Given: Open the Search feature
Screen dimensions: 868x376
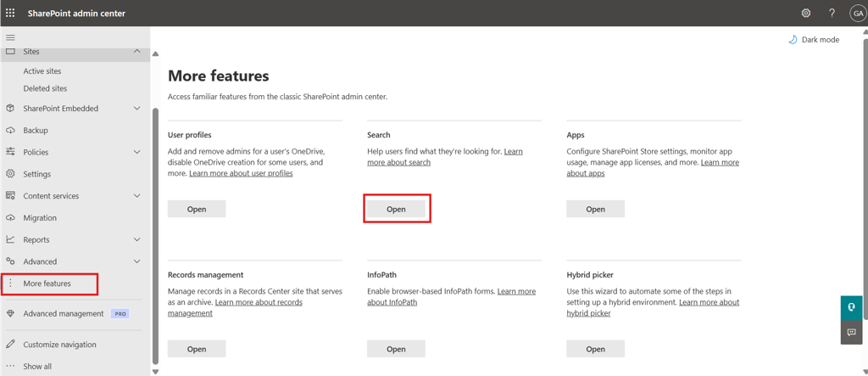Looking at the screenshot, I should click(x=396, y=209).
